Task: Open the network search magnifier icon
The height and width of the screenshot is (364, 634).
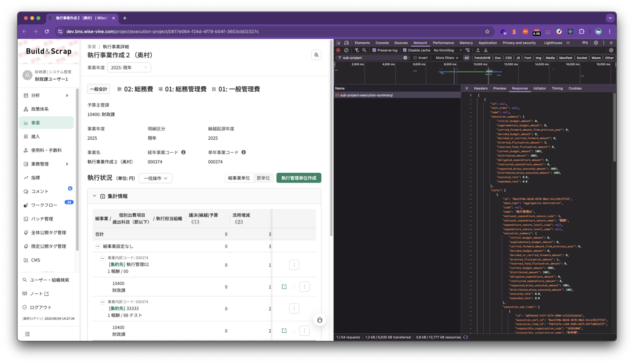Action: click(x=364, y=50)
